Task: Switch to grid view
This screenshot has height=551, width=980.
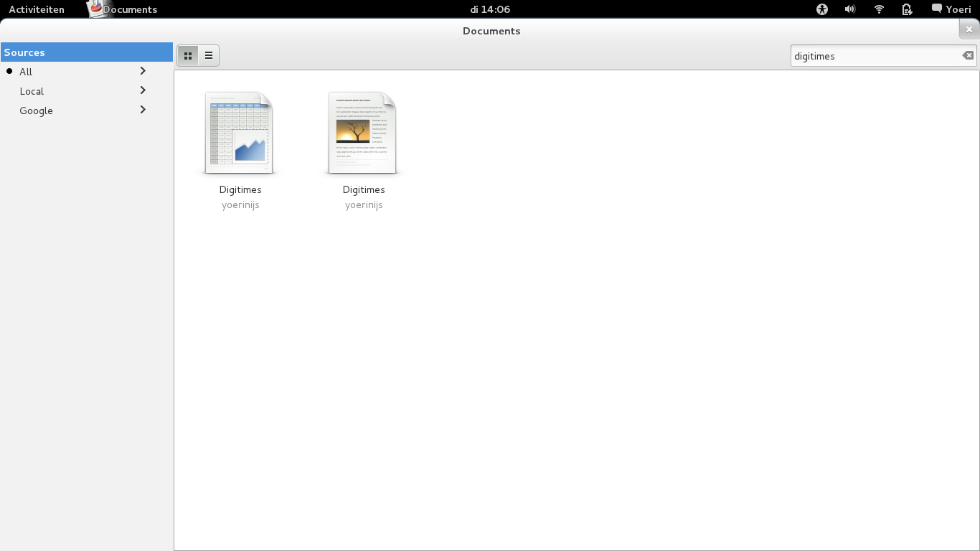Action: 188,55
